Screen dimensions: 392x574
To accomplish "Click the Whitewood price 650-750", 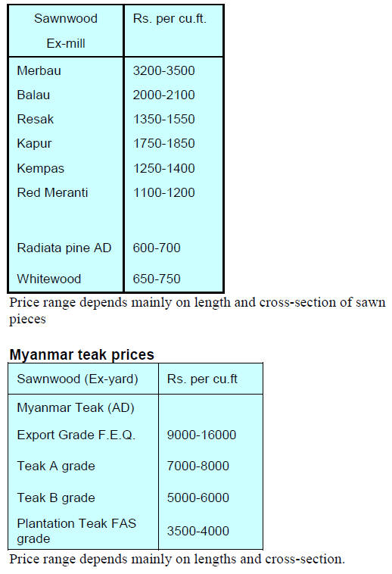I will (x=157, y=279).
